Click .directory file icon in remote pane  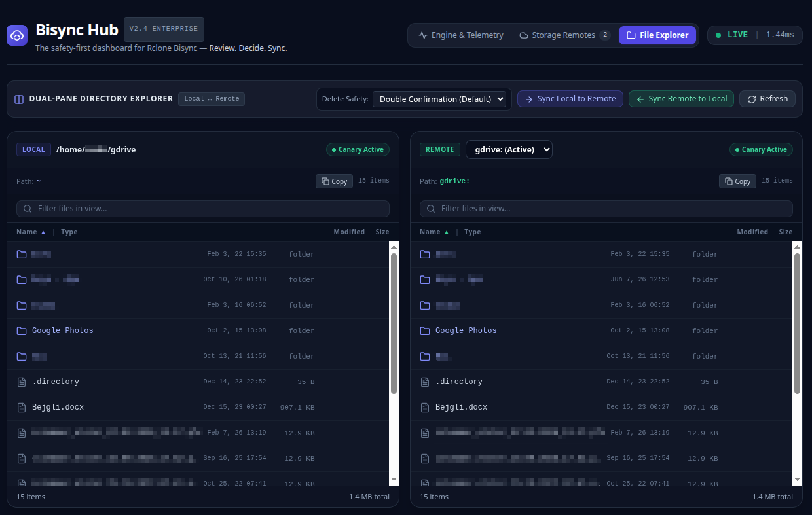pos(425,382)
